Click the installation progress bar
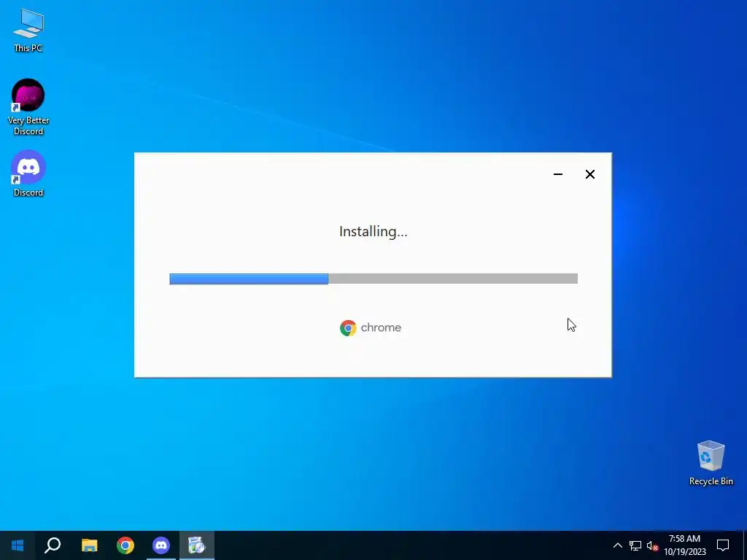The width and height of the screenshot is (747, 560). click(x=373, y=279)
